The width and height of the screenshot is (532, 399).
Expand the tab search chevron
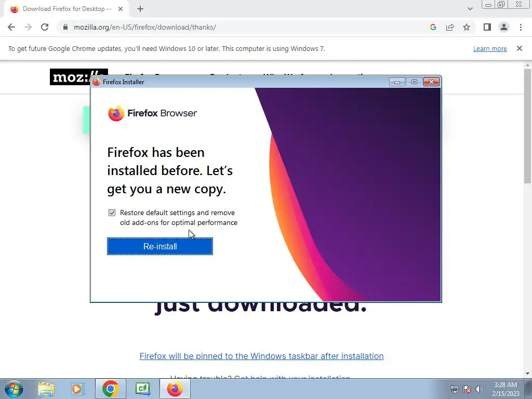470,9
